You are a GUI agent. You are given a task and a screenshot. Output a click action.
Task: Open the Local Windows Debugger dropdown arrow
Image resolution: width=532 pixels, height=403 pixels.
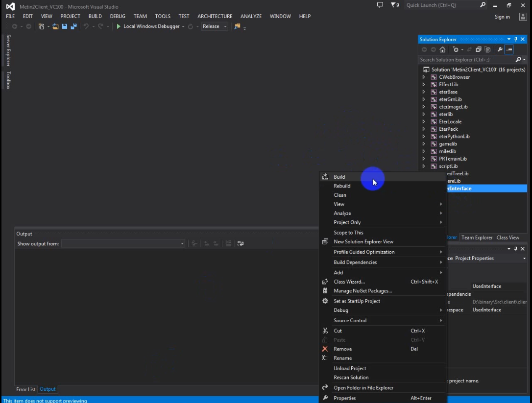click(183, 26)
